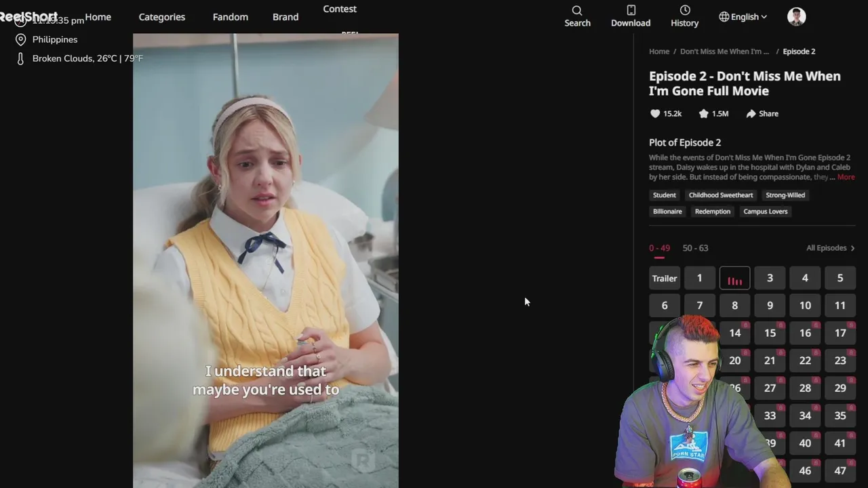Select the Childhood Sweetheart tag
The image size is (868, 488).
[721, 195]
